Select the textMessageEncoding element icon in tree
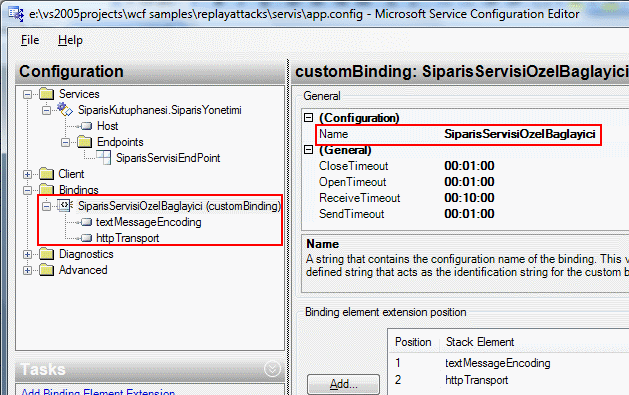This screenshot has width=629, height=395. click(86, 222)
